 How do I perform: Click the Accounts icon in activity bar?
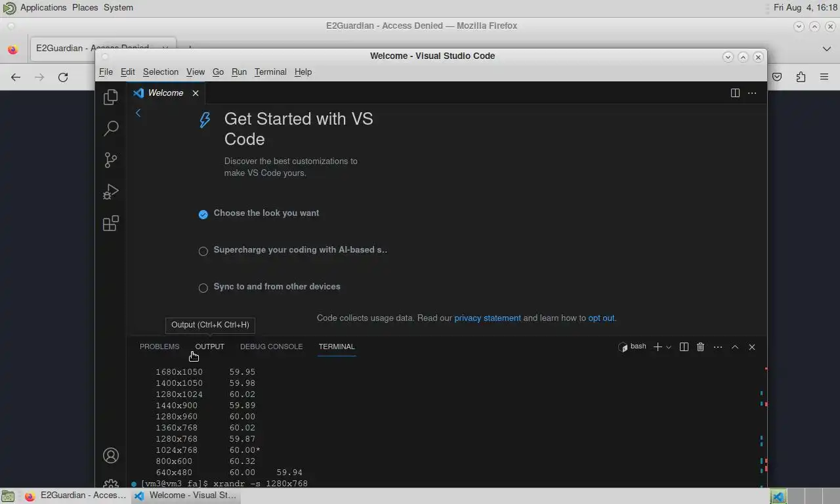pos(111,455)
